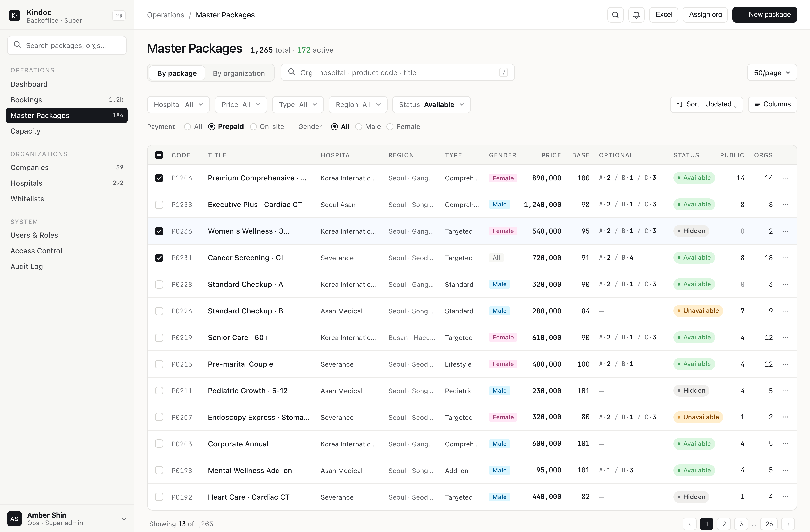
Task: Focus the sidebar Search packages field
Action: [67, 45]
